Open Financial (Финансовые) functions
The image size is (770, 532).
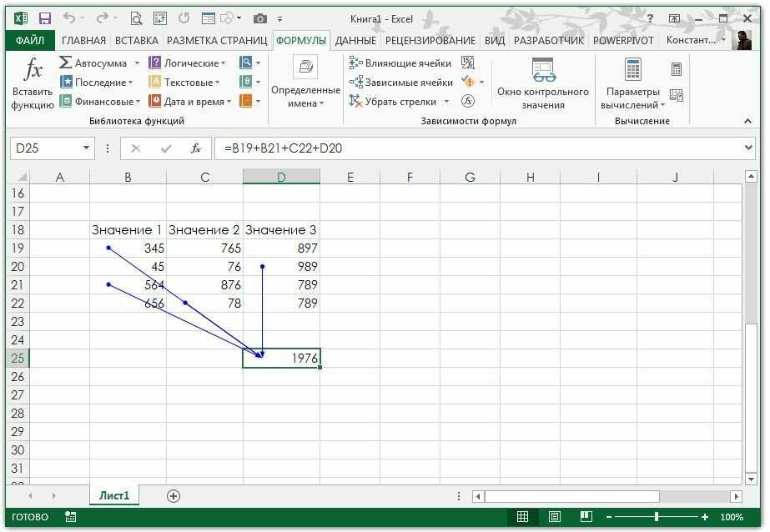(x=99, y=101)
